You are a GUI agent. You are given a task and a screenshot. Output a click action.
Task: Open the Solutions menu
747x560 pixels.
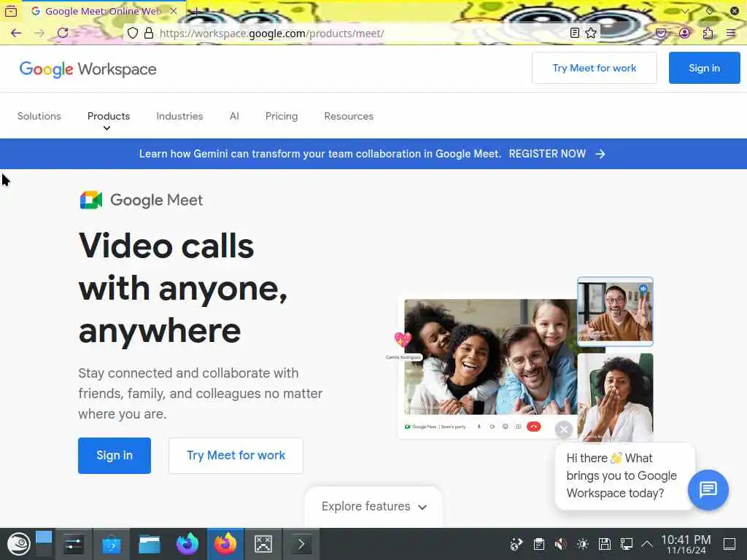39,116
